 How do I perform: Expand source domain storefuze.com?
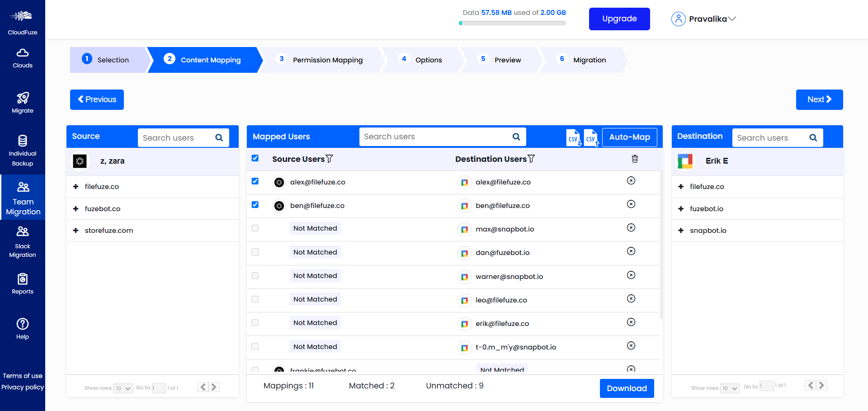point(76,231)
